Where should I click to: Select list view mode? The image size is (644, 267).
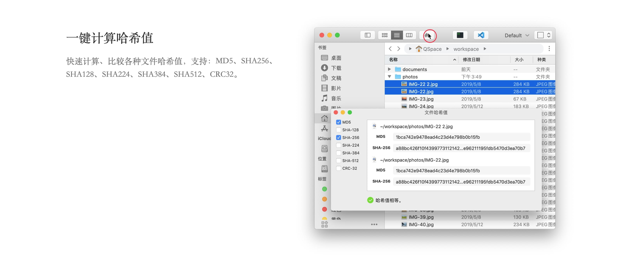coord(397,35)
